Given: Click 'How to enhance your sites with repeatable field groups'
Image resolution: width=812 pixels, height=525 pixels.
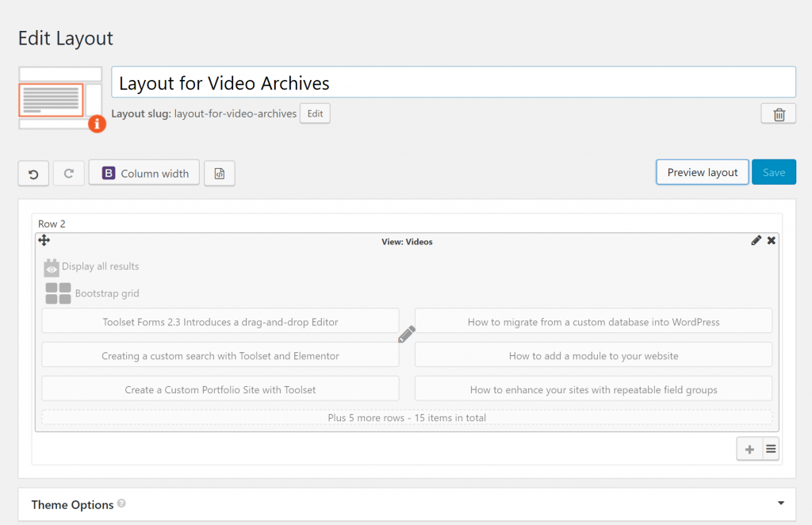Looking at the screenshot, I should point(593,389).
